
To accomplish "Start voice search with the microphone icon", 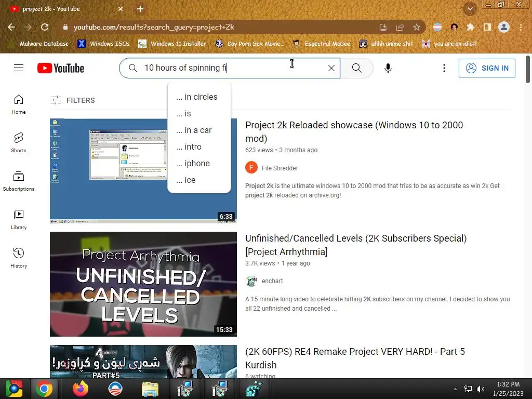I will point(388,68).
